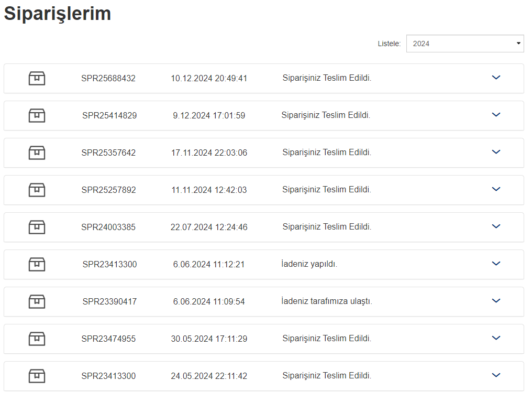Expand the order placed 9.12.2024 using its chevron
Screen dimensions: 532x402
pos(496,115)
